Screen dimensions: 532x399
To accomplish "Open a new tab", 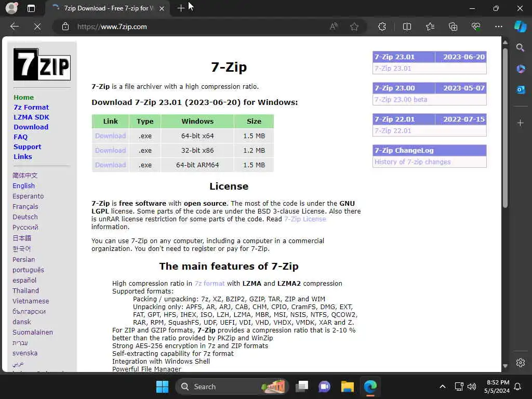I will (181, 8).
